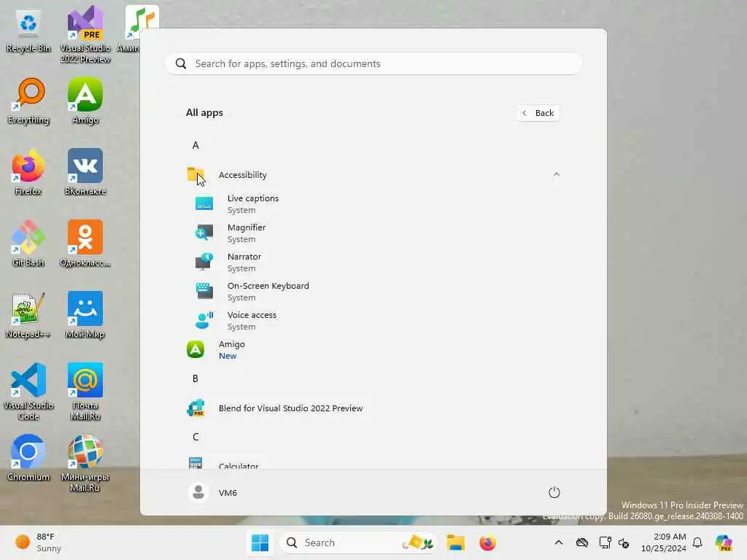Open Live captions from All apps
Viewport: 747px width, 560px height.
[373, 204]
